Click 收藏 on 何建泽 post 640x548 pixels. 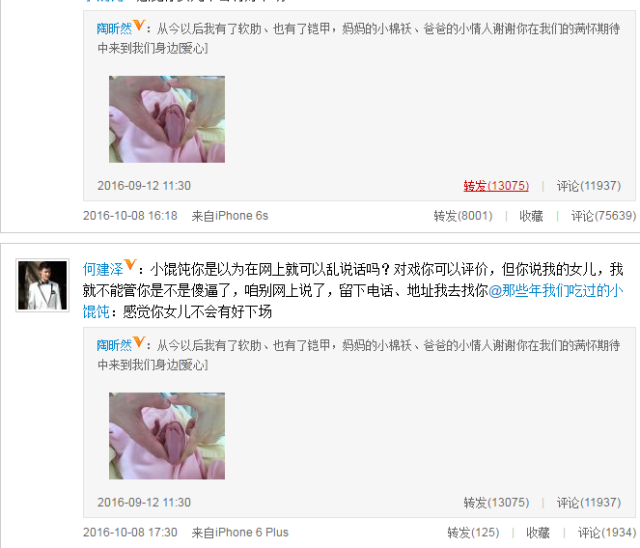click(x=538, y=532)
